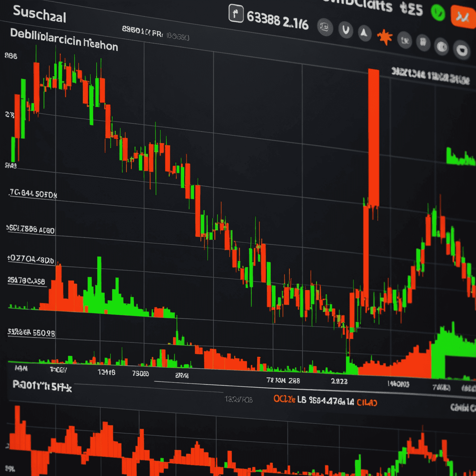Click the "0270.4 48D6" price level label
This screenshot has height=476, width=476.
(31, 259)
